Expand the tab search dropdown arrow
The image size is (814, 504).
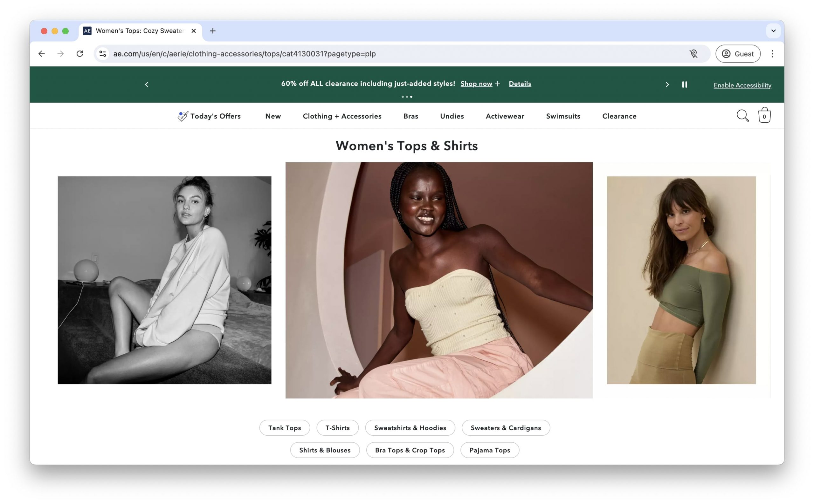click(773, 31)
